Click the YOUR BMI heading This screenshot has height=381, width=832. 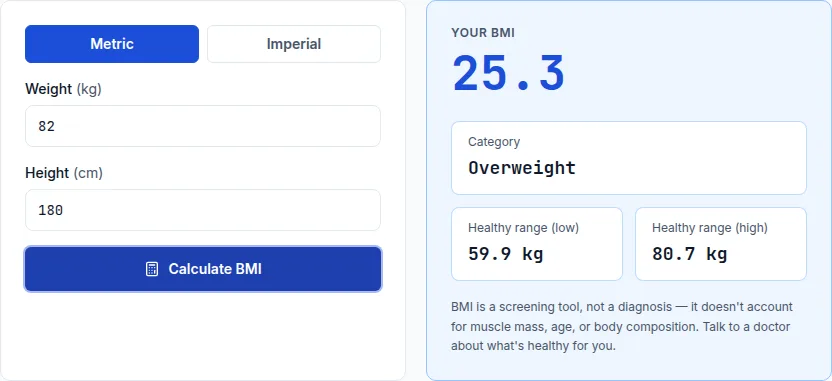[483, 33]
